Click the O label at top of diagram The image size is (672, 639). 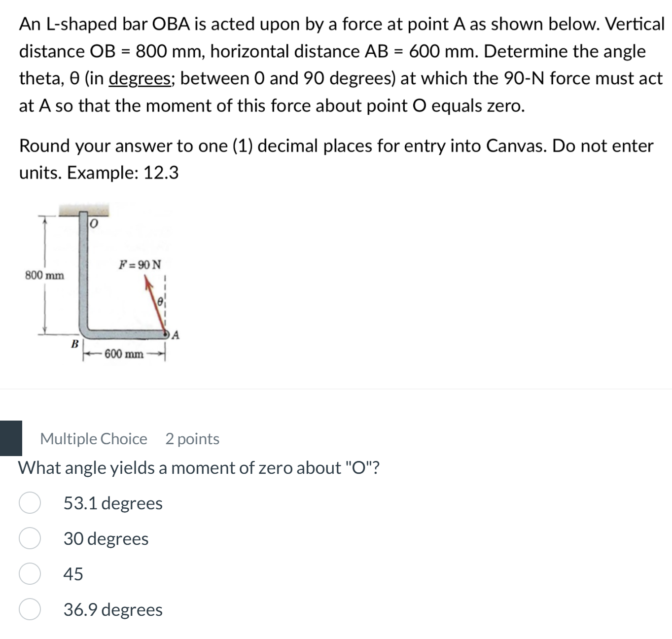click(x=93, y=223)
